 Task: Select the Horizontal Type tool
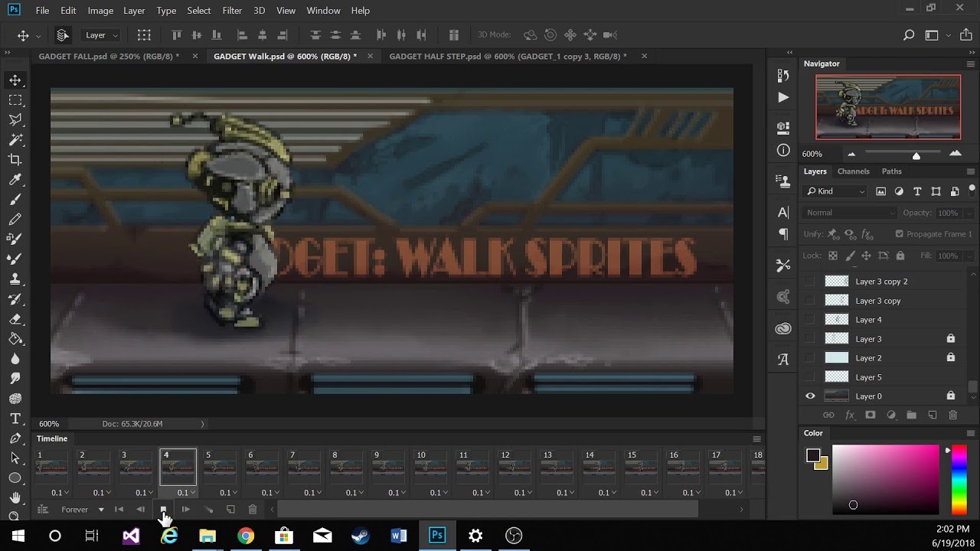pos(15,419)
